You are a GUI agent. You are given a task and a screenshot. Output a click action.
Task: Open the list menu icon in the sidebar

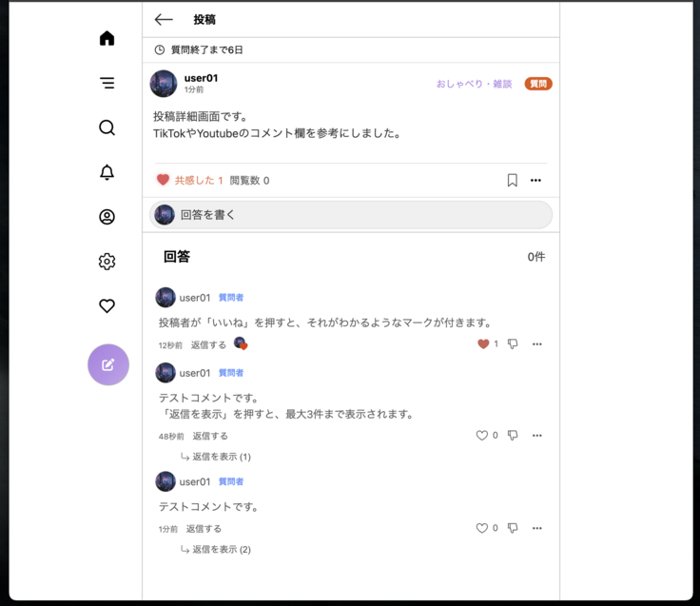pyautogui.click(x=107, y=83)
